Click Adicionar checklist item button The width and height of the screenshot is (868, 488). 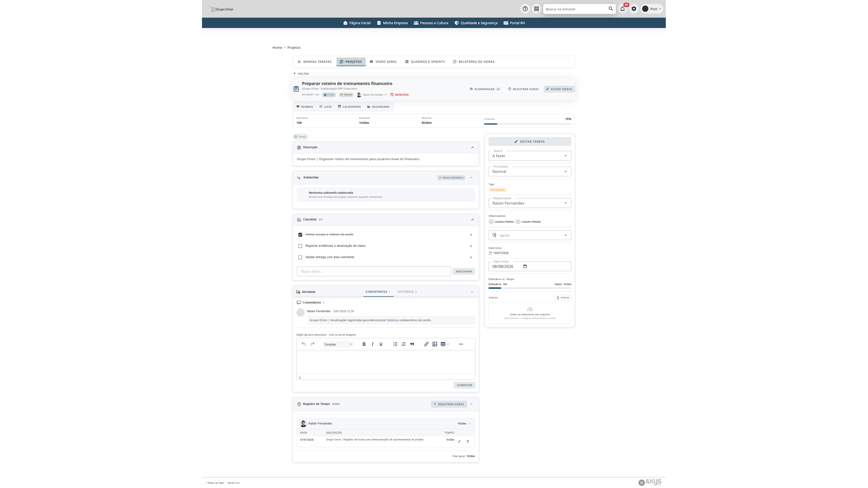pos(464,271)
